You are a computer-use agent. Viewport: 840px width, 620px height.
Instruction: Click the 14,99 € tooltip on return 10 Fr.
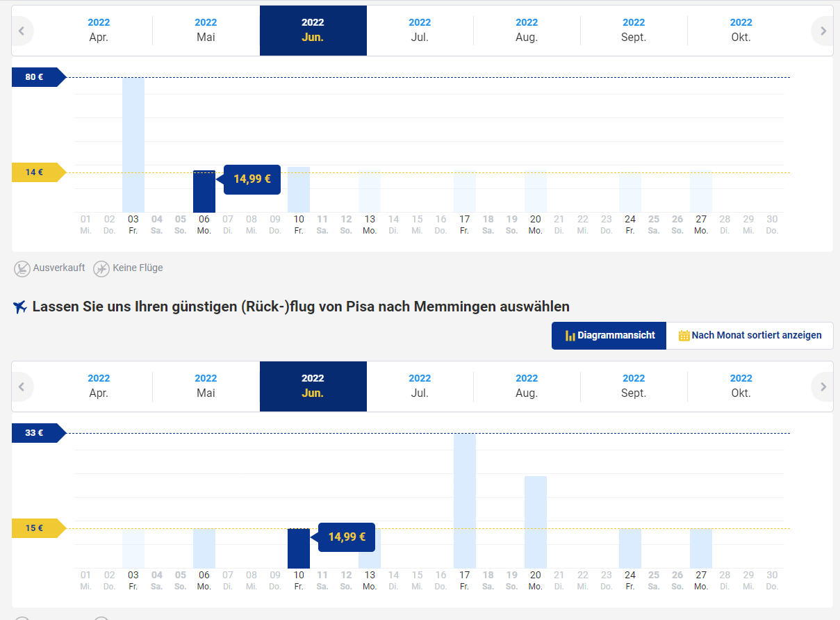point(346,537)
